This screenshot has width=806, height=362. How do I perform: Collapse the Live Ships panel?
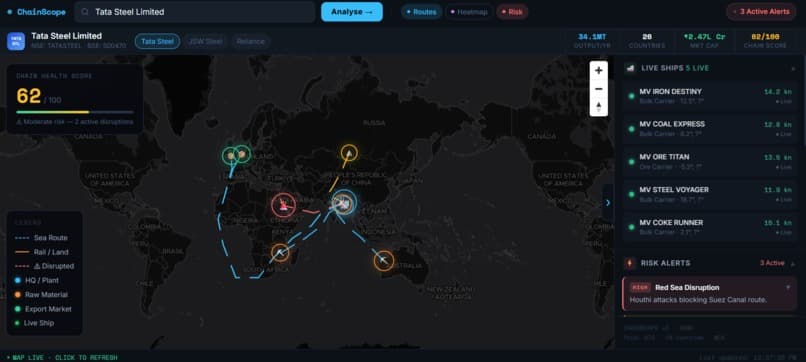pos(793,68)
